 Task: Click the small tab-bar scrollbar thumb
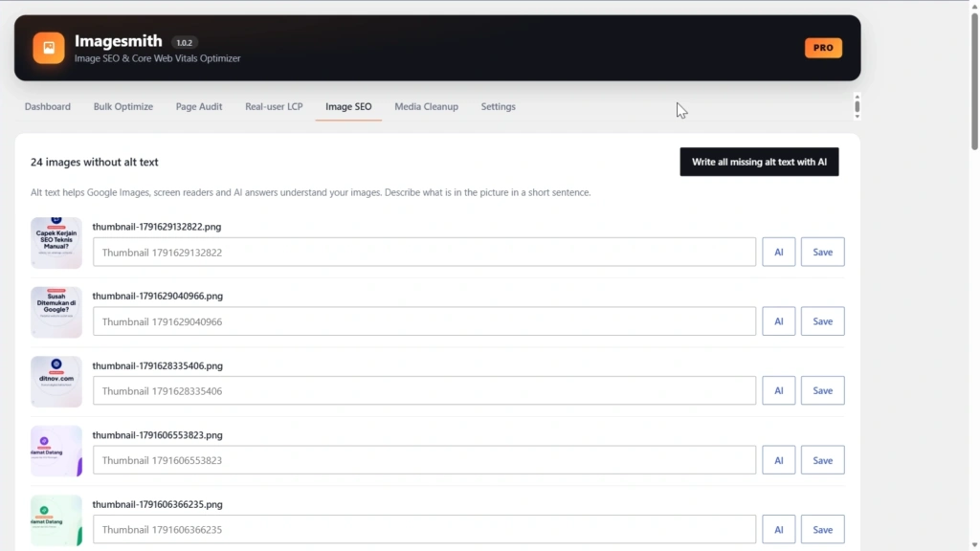click(x=857, y=106)
